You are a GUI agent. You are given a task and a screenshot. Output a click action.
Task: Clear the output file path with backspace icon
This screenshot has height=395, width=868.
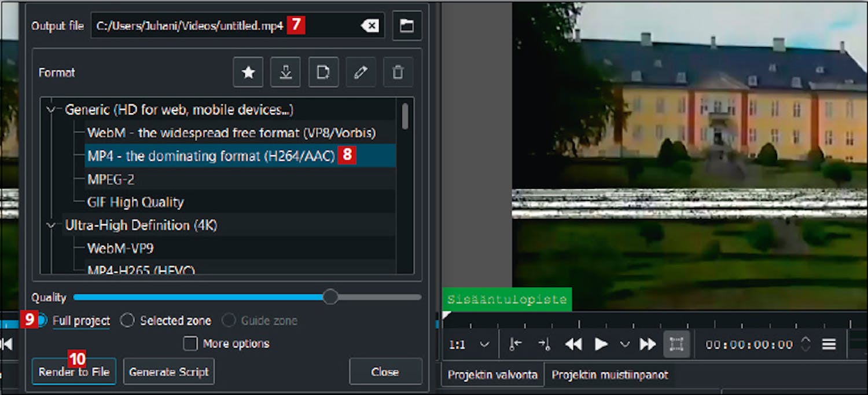coord(370,25)
